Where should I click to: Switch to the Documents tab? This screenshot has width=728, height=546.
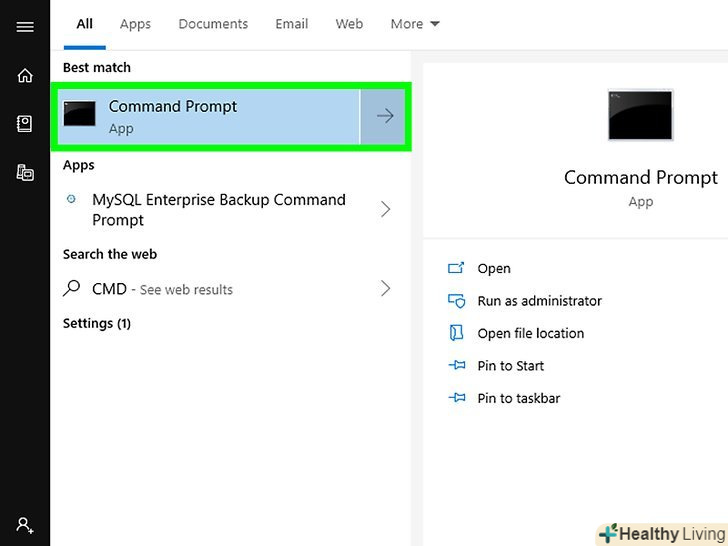[212, 24]
